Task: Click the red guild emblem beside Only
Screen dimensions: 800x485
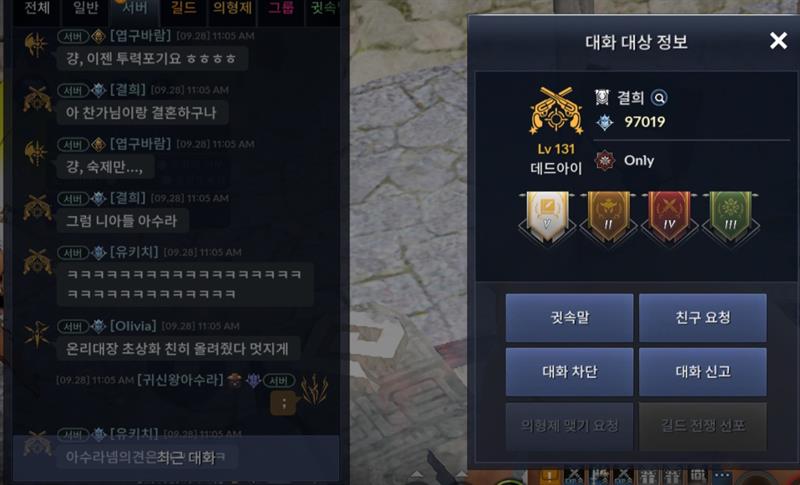Action: [605, 161]
